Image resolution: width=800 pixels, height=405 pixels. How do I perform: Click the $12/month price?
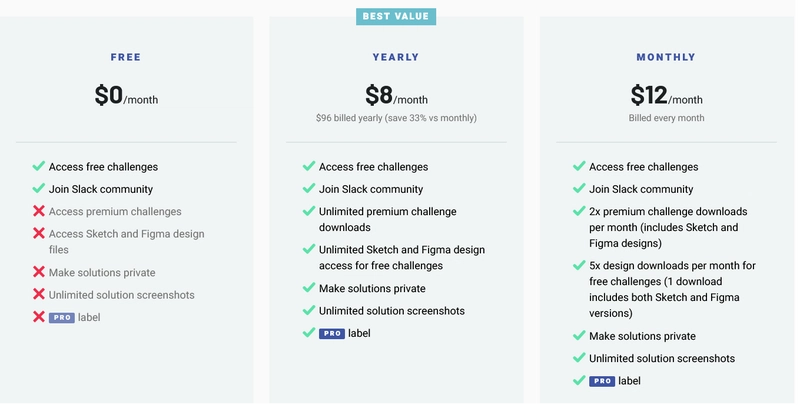666,95
